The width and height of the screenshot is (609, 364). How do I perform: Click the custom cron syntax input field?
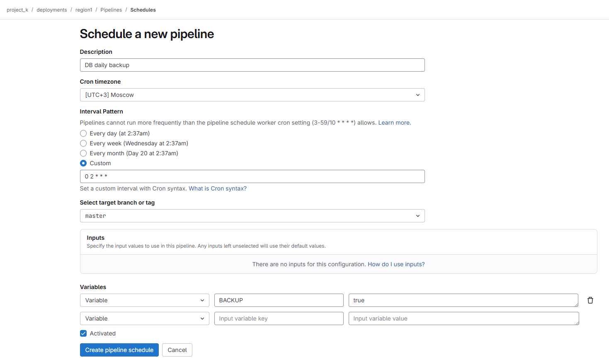tap(252, 176)
